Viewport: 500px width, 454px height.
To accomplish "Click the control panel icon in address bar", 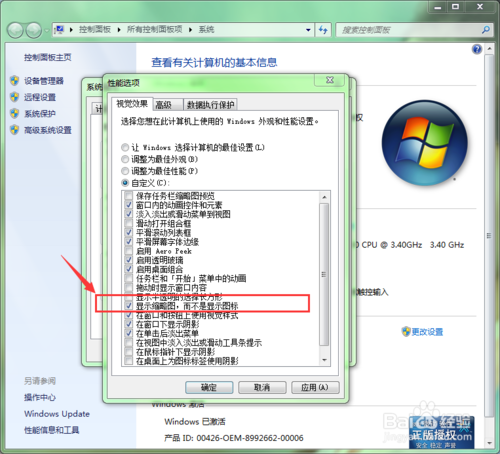I will click(60, 30).
